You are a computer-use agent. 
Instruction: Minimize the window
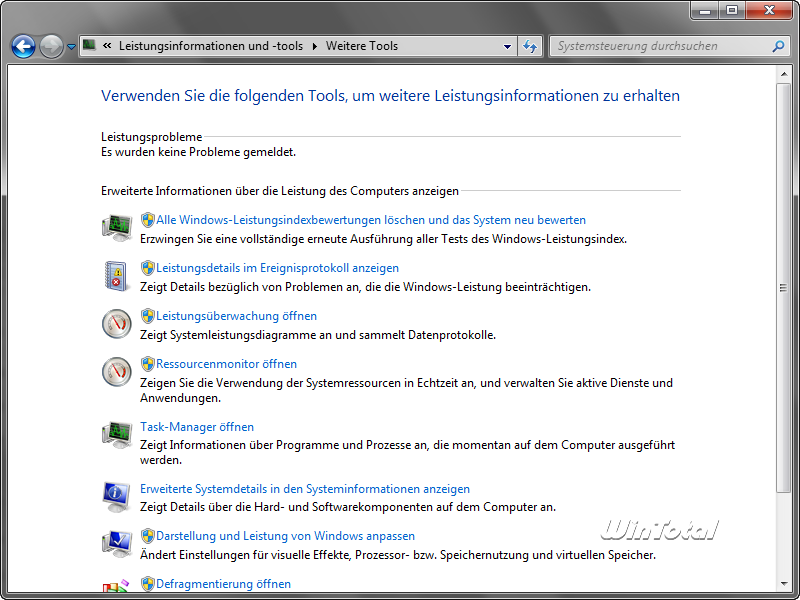click(x=706, y=10)
